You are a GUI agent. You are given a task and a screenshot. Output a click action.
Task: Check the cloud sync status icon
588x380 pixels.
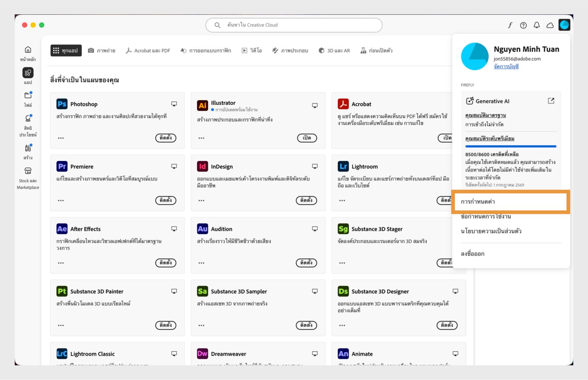[550, 25]
